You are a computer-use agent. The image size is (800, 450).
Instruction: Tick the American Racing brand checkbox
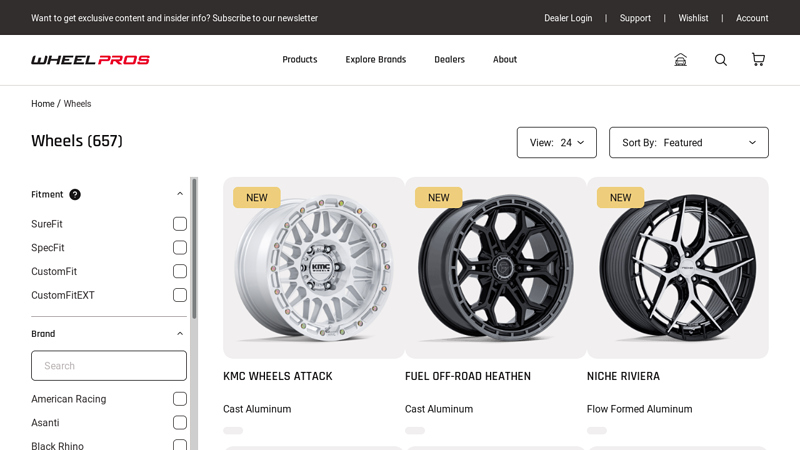180,399
